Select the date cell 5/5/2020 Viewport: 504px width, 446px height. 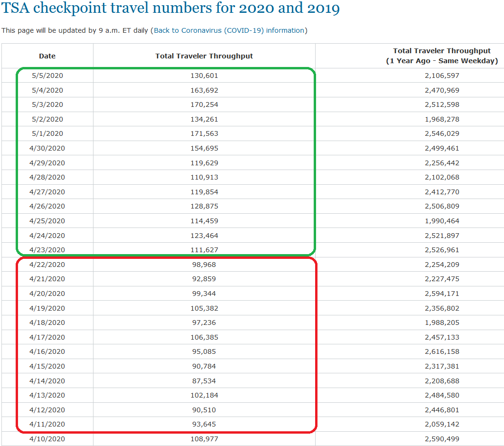(47, 76)
